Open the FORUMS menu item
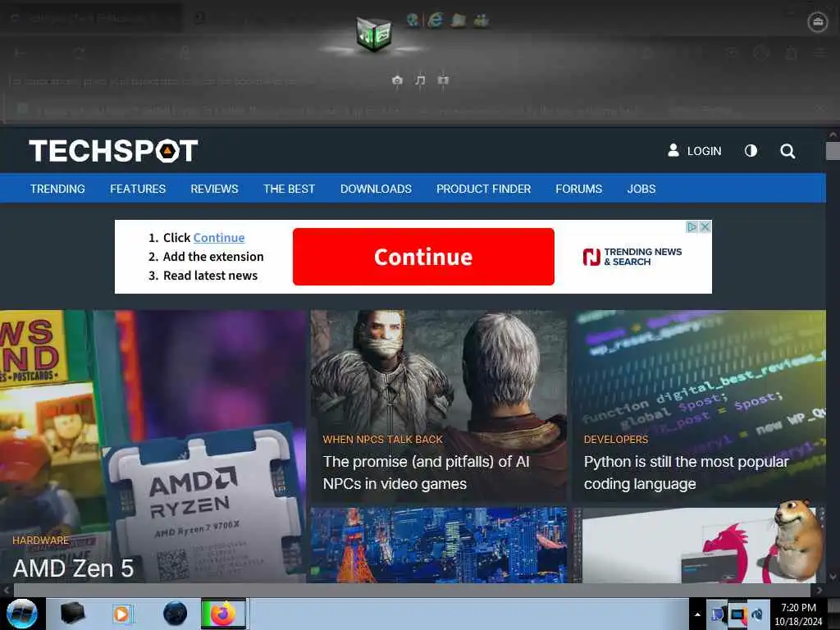The height and width of the screenshot is (630, 840). (x=578, y=189)
